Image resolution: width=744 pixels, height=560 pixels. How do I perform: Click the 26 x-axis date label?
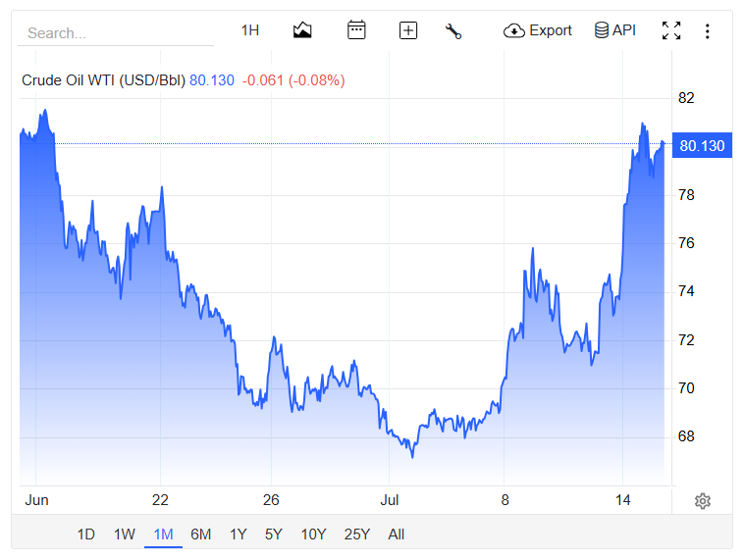pos(271,500)
